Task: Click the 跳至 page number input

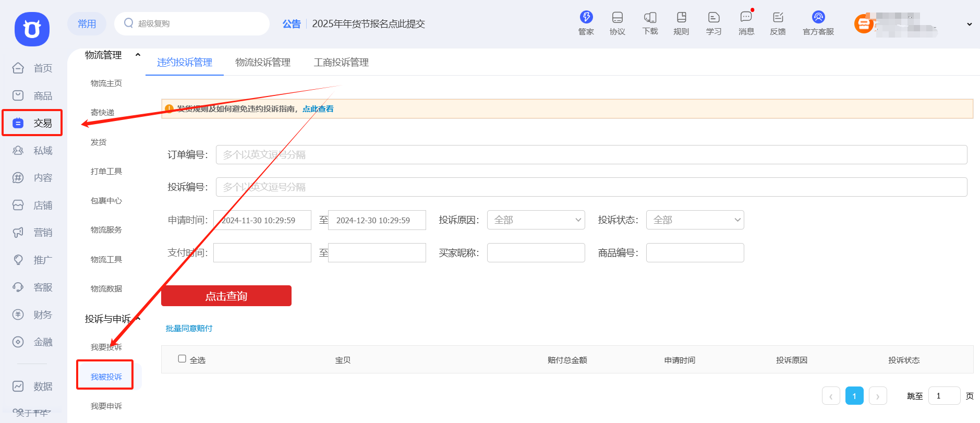Action: 945,396
